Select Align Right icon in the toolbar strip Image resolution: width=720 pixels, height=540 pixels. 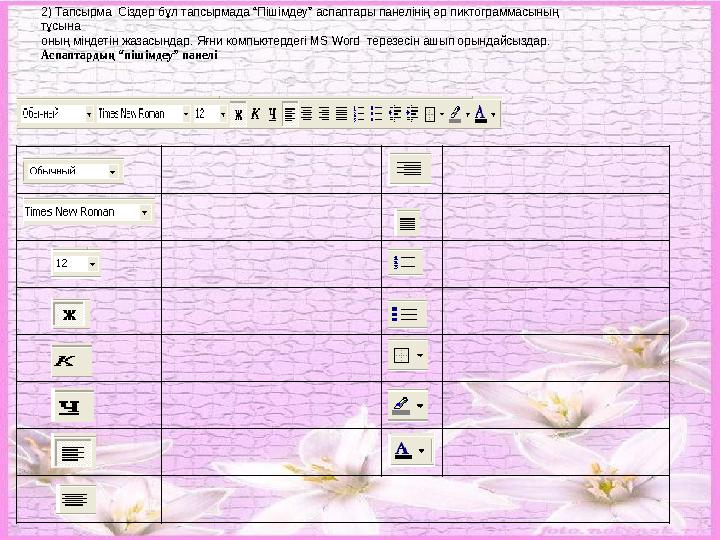[x=324, y=113]
